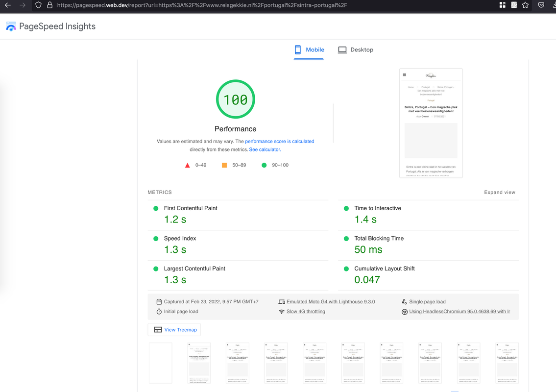Click the green dot beside First Contentful Paint

tap(156, 209)
